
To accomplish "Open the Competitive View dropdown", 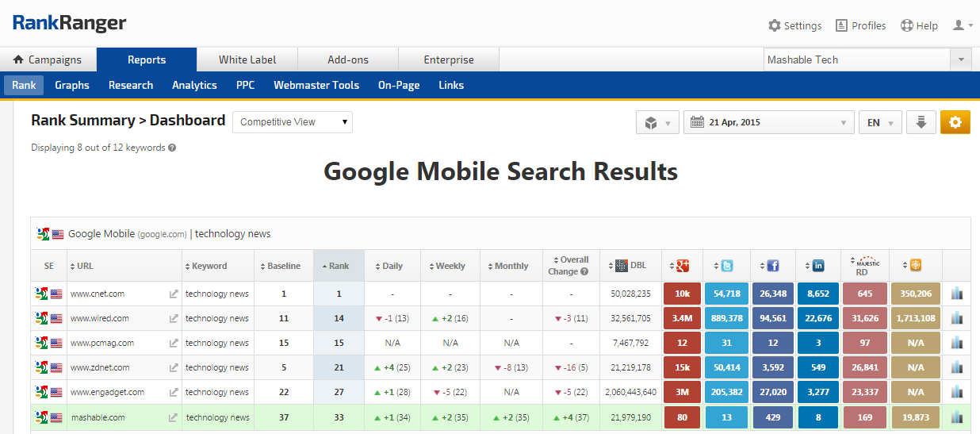I will (x=293, y=122).
